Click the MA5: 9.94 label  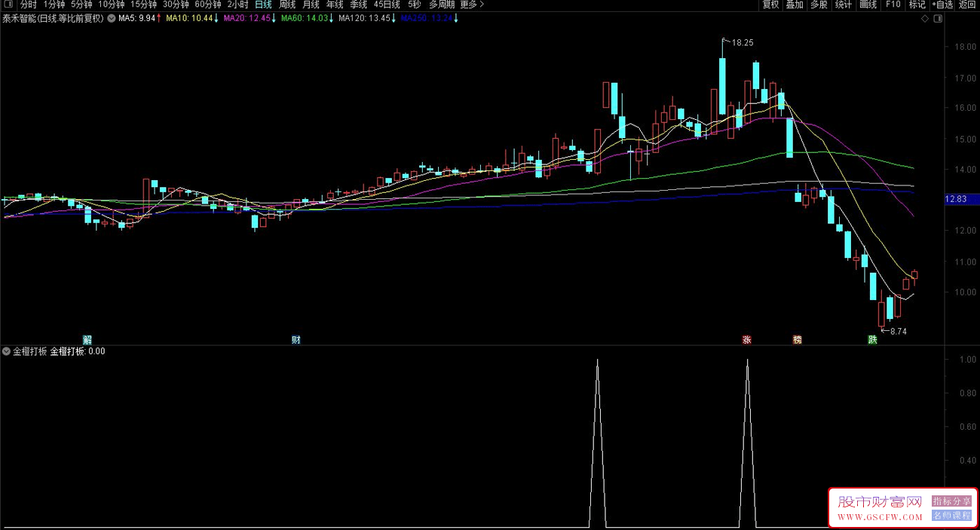(x=140, y=18)
